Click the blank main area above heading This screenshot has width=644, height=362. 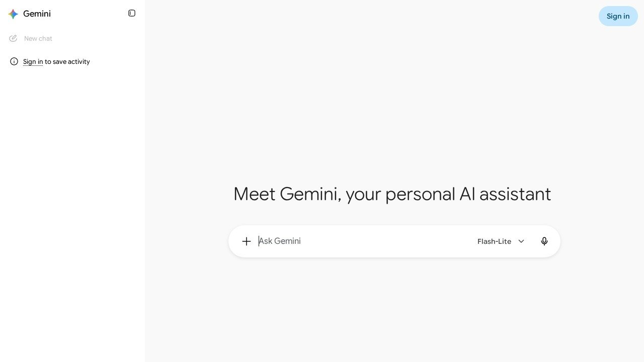392,101
